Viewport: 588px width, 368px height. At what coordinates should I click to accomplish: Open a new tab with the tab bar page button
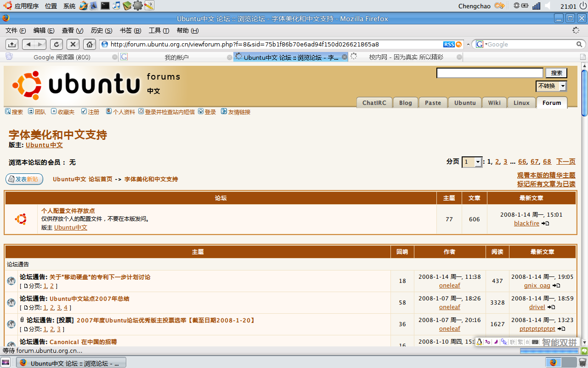582,57
